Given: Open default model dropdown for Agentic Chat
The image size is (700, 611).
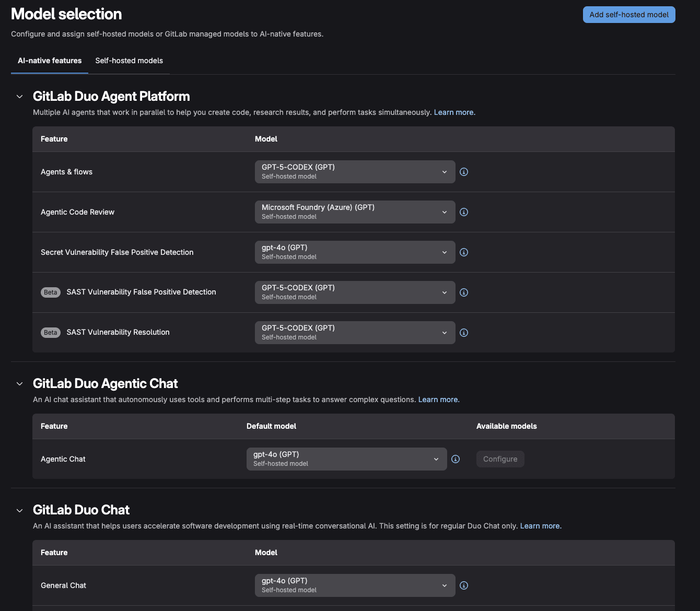Looking at the screenshot, I should coord(347,459).
